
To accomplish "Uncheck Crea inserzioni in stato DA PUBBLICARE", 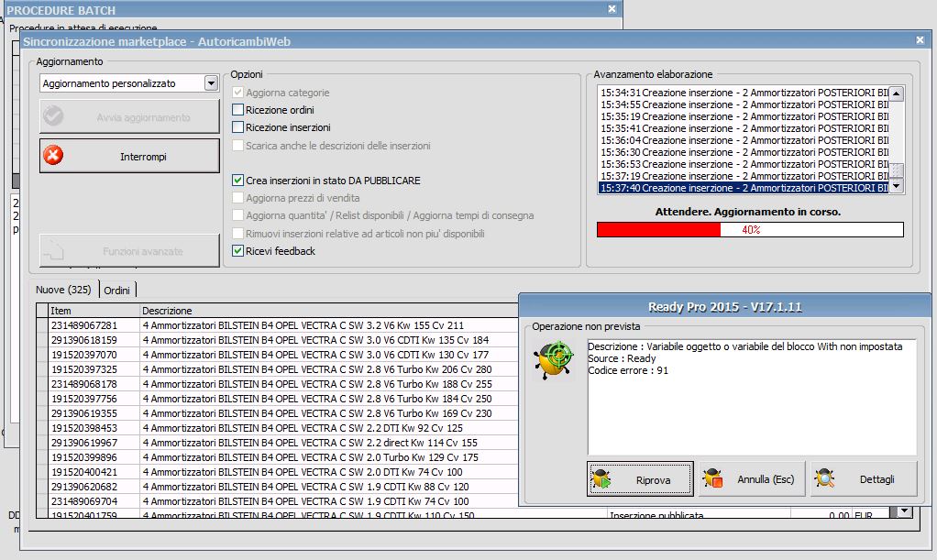I will (x=237, y=180).
